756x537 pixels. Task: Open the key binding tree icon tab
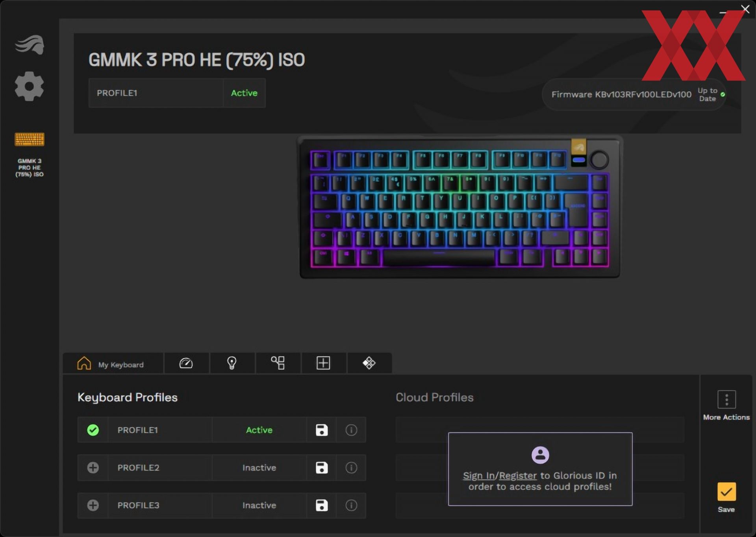278,363
